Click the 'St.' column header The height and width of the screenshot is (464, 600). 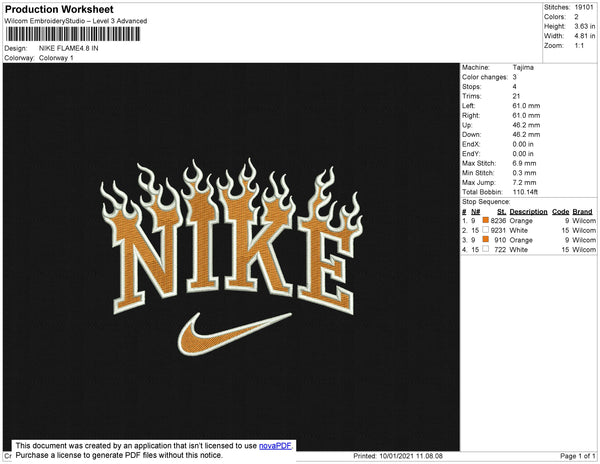(x=501, y=212)
